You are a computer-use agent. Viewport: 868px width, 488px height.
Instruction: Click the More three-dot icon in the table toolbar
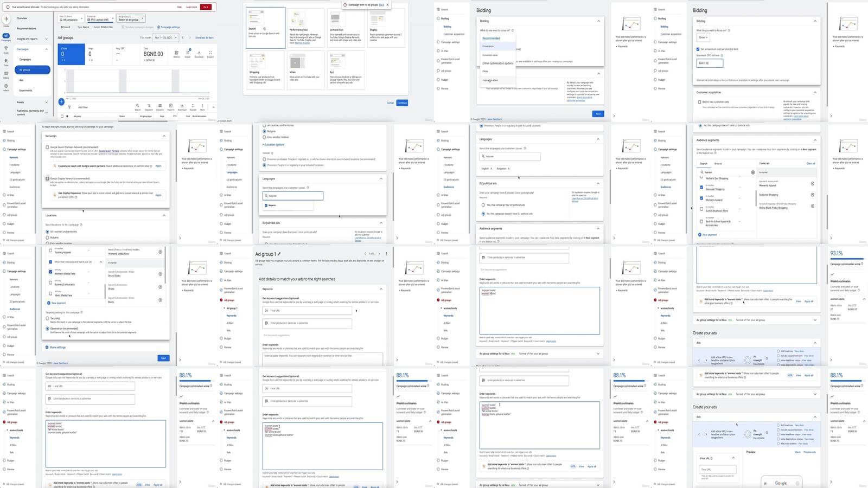coord(202,106)
